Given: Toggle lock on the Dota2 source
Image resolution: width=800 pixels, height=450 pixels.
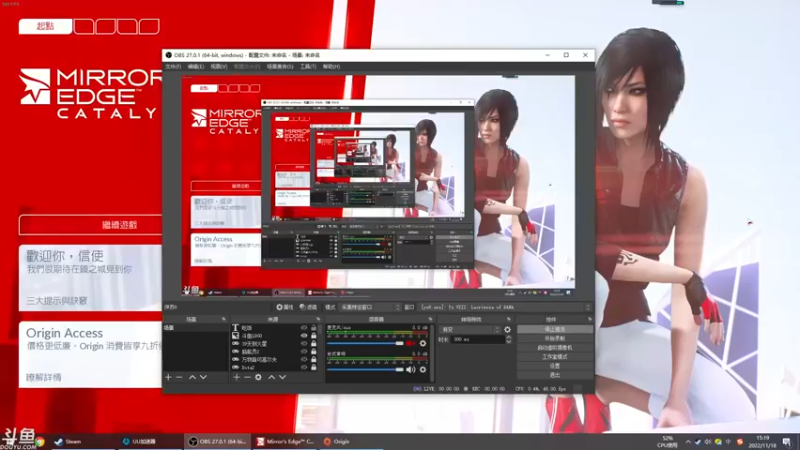Looking at the screenshot, I should (x=314, y=367).
